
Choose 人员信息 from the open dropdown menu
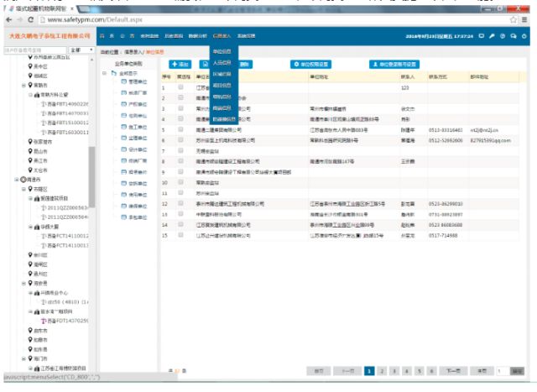tap(222, 62)
